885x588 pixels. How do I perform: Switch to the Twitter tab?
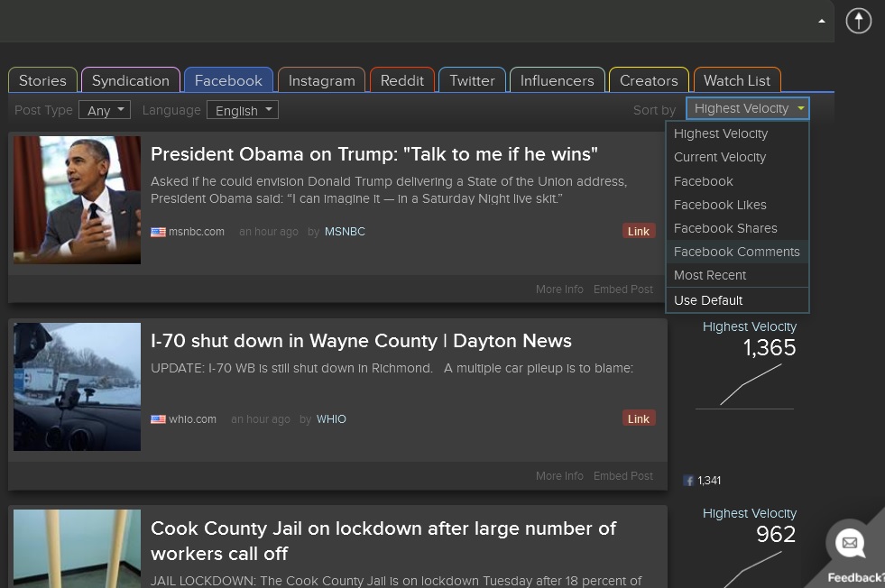pos(471,79)
